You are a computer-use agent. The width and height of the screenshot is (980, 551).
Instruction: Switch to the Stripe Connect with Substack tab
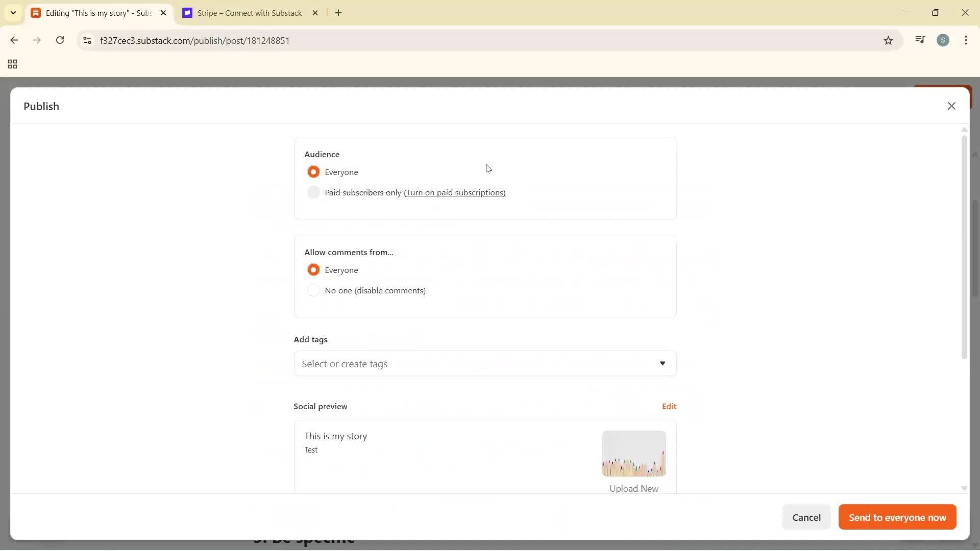(x=249, y=13)
